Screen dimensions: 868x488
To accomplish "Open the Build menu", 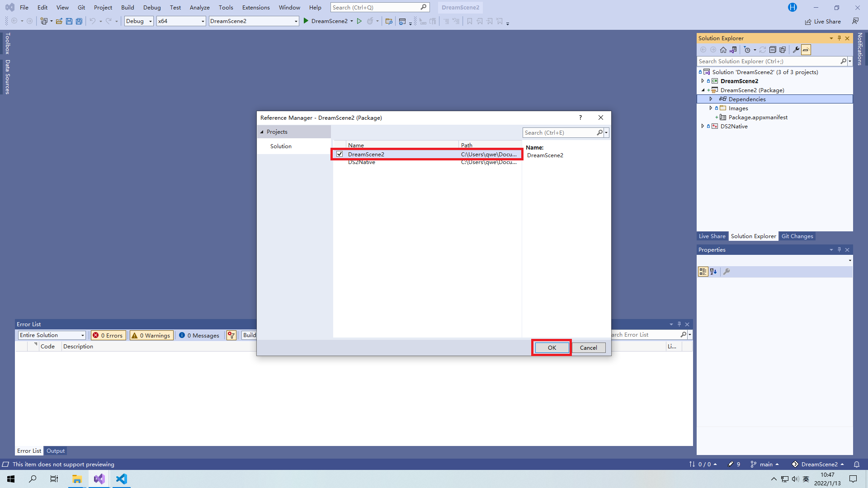I will [x=127, y=7].
